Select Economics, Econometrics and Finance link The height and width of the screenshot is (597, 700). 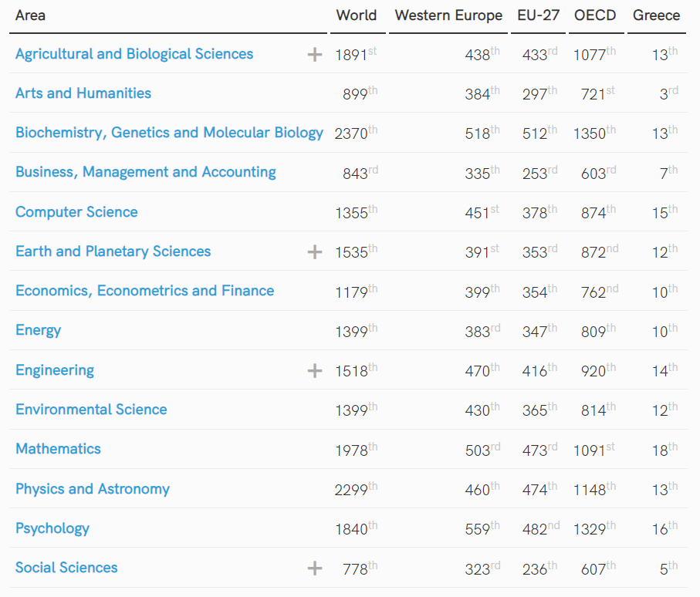point(144,291)
